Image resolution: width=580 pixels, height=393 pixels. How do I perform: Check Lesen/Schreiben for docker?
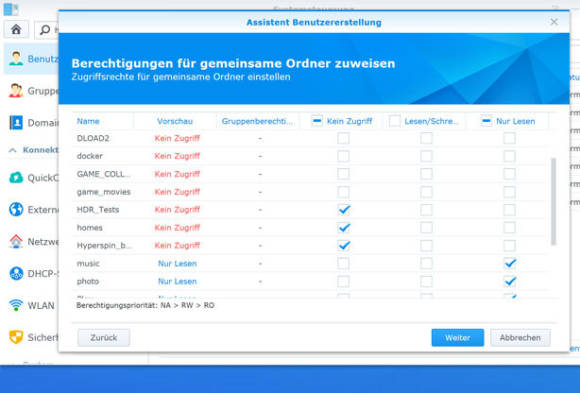coord(426,156)
